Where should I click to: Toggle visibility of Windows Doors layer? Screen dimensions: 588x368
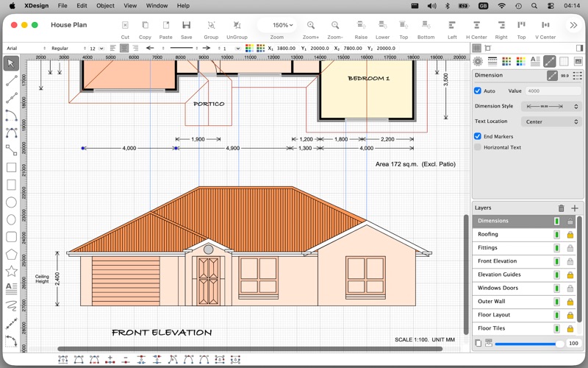click(557, 289)
